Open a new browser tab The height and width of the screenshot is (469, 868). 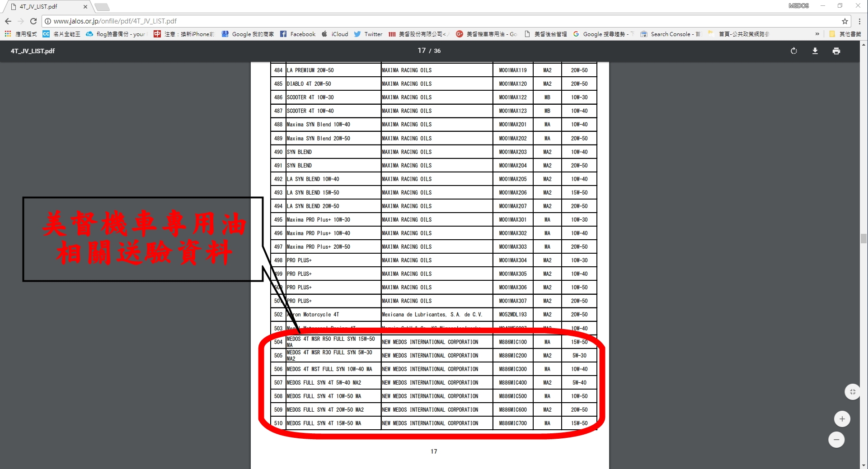click(x=102, y=7)
